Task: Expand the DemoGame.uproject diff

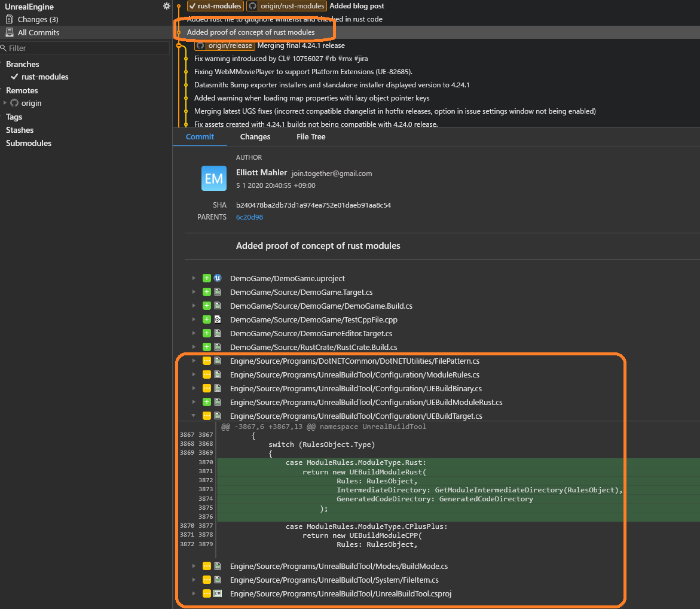Action: point(194,278)
